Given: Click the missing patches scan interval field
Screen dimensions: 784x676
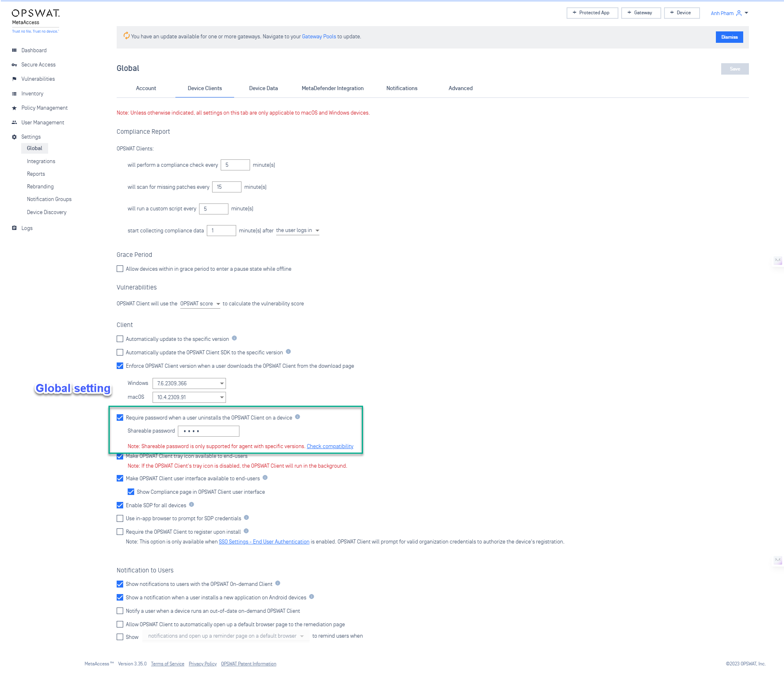Looking at the screenshot, I should click(227, 187).
